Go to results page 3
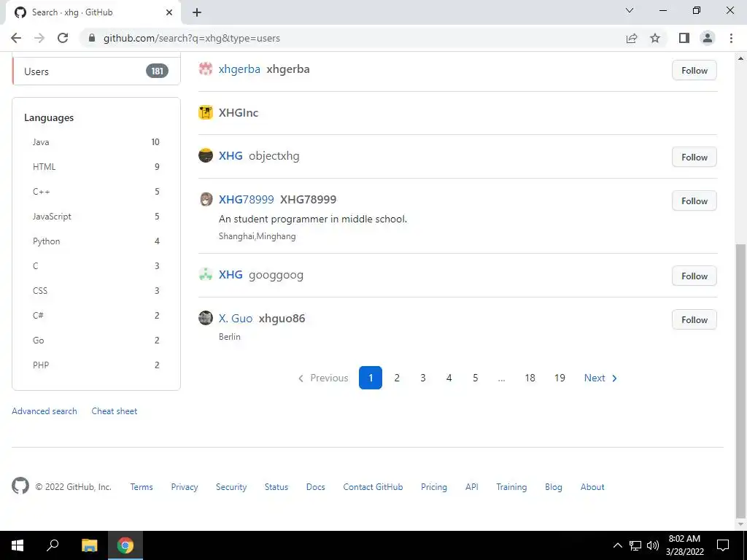Screen dimensions: 747x560 point(423,378)
